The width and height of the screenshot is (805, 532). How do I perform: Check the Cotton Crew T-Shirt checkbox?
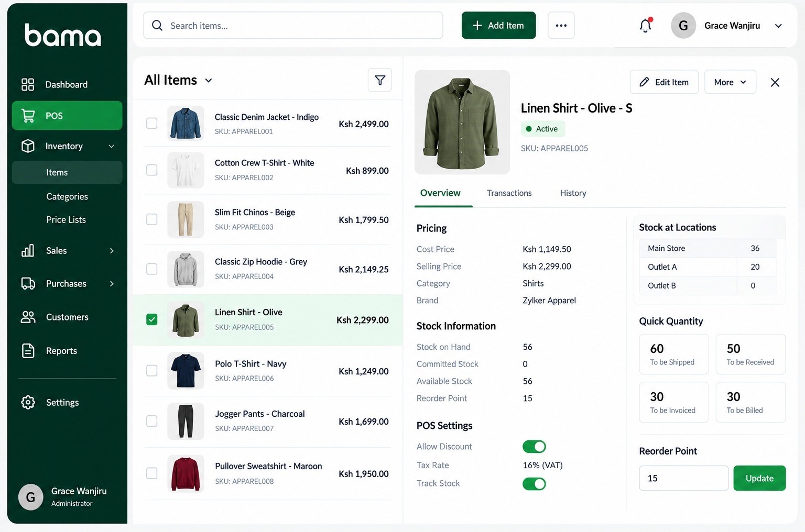pyautogui.click(x=151, y=170)
